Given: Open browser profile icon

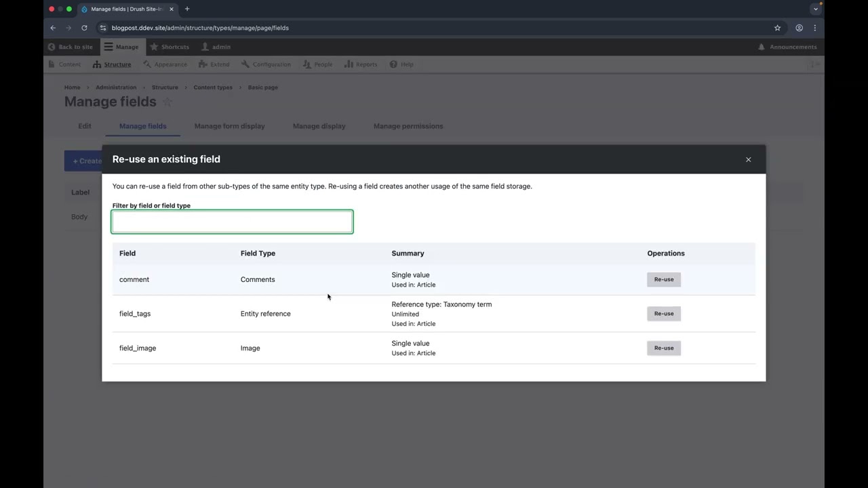Looking at the screenshot, I should point(800,28).
